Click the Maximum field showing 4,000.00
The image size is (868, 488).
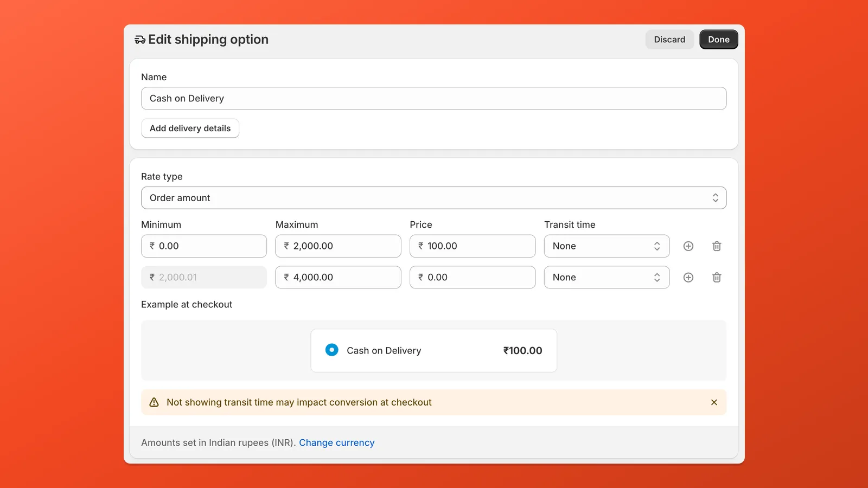click(x=338, y=277)
